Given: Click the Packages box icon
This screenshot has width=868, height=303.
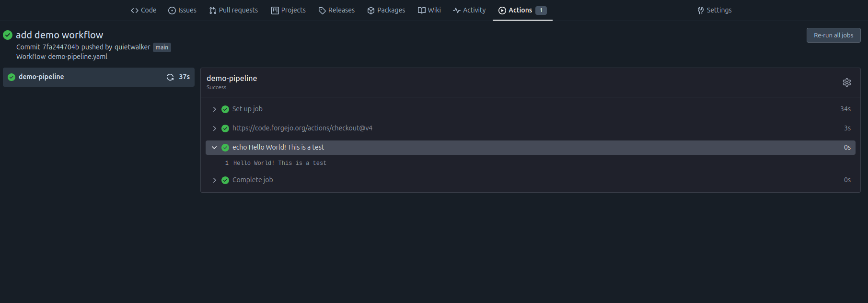Looking at the screenshot, I should click(371, 11).
